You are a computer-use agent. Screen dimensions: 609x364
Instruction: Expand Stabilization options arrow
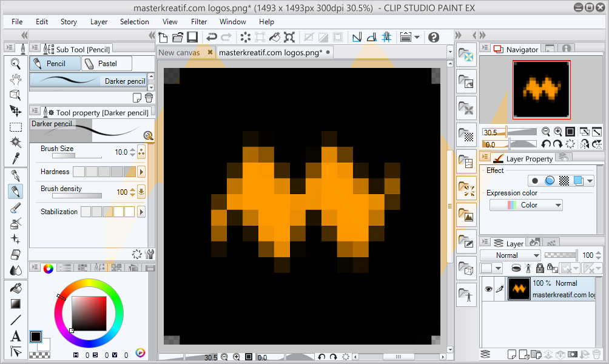[141, 212]
